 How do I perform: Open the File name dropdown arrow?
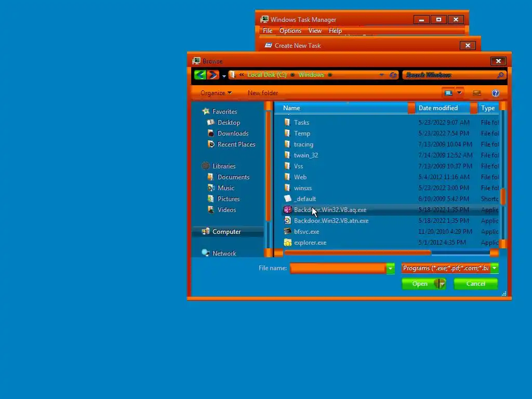click(390, 269)
